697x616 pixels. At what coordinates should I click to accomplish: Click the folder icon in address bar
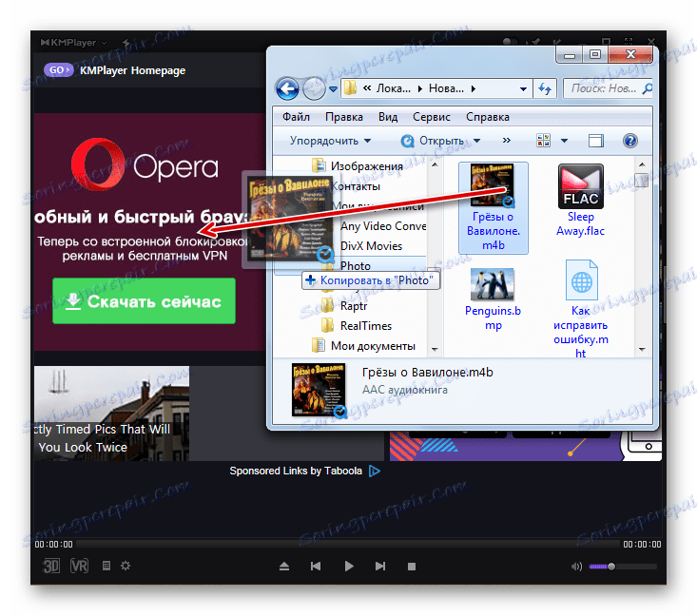pyautogui.click(x=350, y=88)
